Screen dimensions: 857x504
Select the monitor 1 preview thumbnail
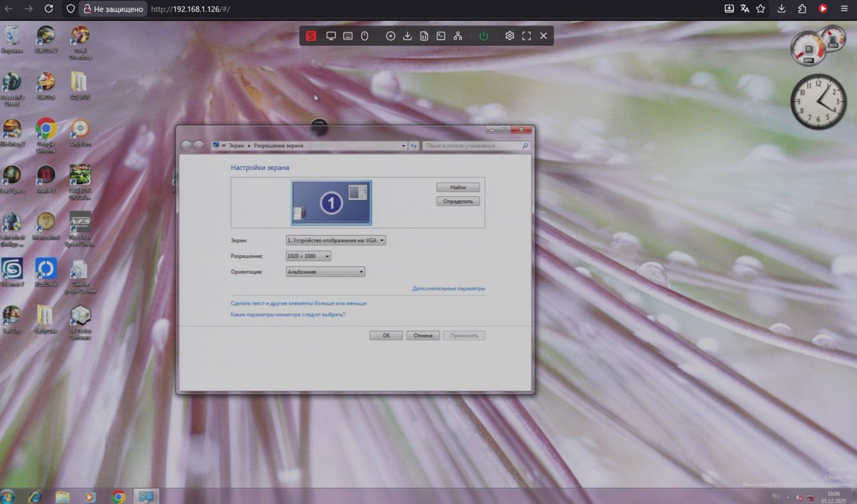point(331,202)
